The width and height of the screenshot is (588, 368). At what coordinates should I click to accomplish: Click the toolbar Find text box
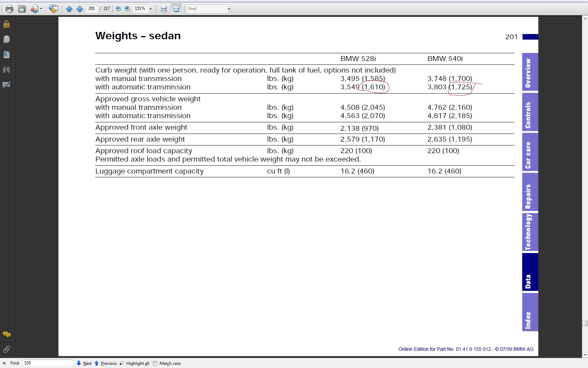click(206, 8)
